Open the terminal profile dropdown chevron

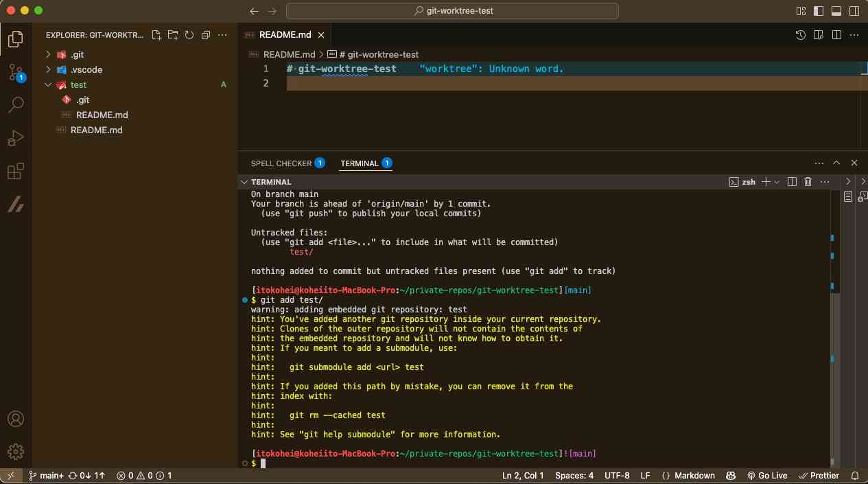point(775,181)
